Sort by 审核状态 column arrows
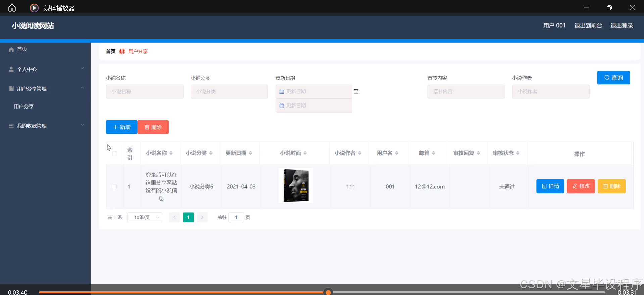This screenshot has width=644, height=295. [x=518, y=153]
